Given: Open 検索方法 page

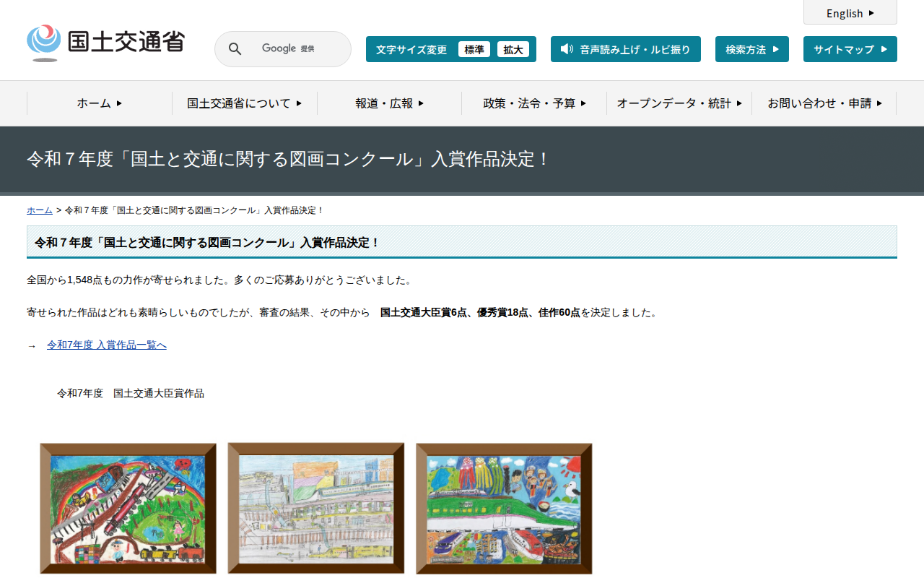Looking at the screenshot, I should point(752,49).
